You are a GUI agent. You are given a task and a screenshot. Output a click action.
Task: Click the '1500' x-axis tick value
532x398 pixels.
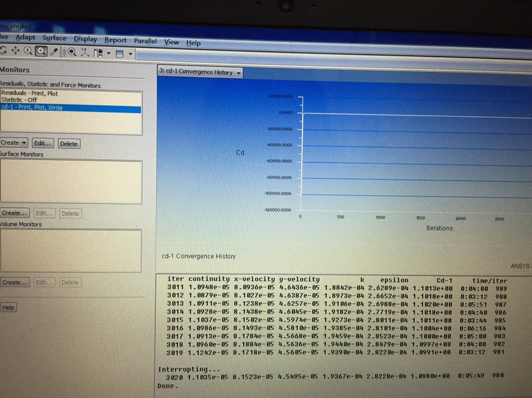420,218
